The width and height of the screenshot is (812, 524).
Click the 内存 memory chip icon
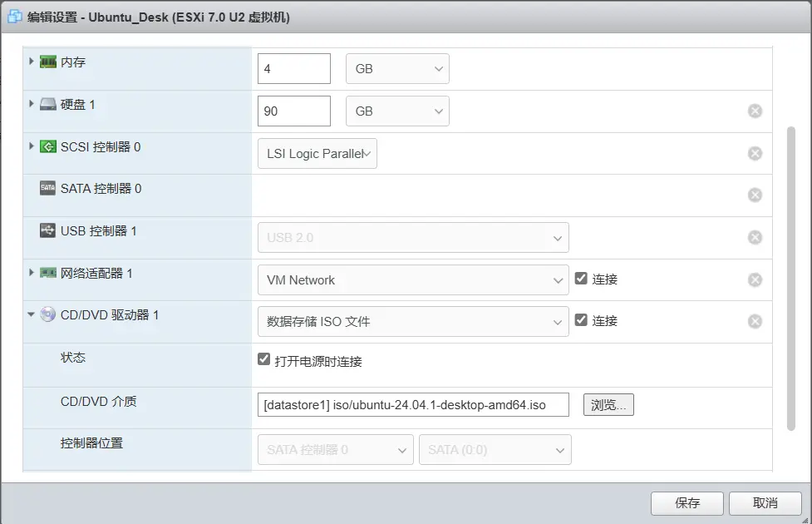coord(48,62)
